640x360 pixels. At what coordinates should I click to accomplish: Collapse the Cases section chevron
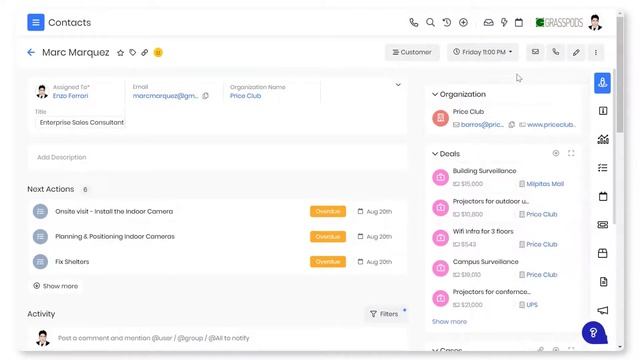(435, 350)
